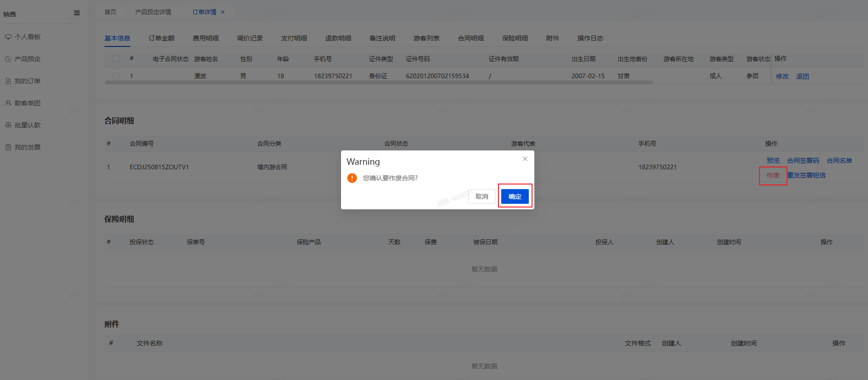Open the 合同签署码 link
This screenshot has width=868, height=380.
coord(803,161)
